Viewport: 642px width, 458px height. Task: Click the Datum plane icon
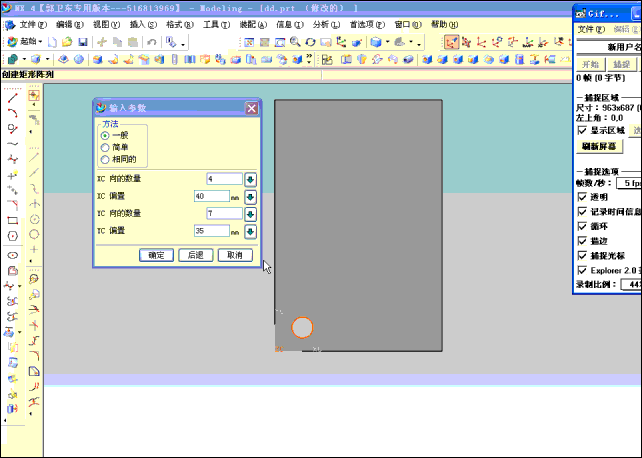point(63,60)
